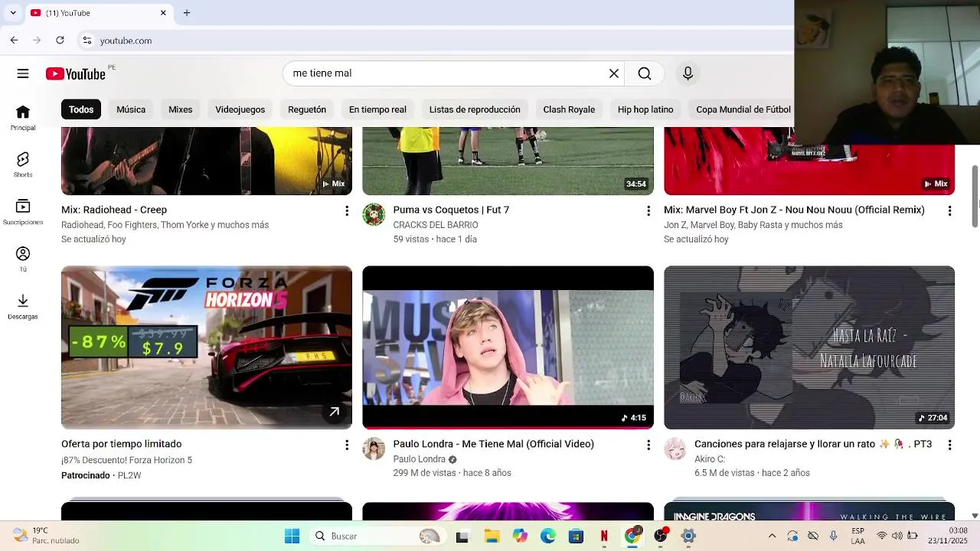The height and width of the screenshot is (551, 980).
Task: Open the Tú profile section
Action: (23, 259)
